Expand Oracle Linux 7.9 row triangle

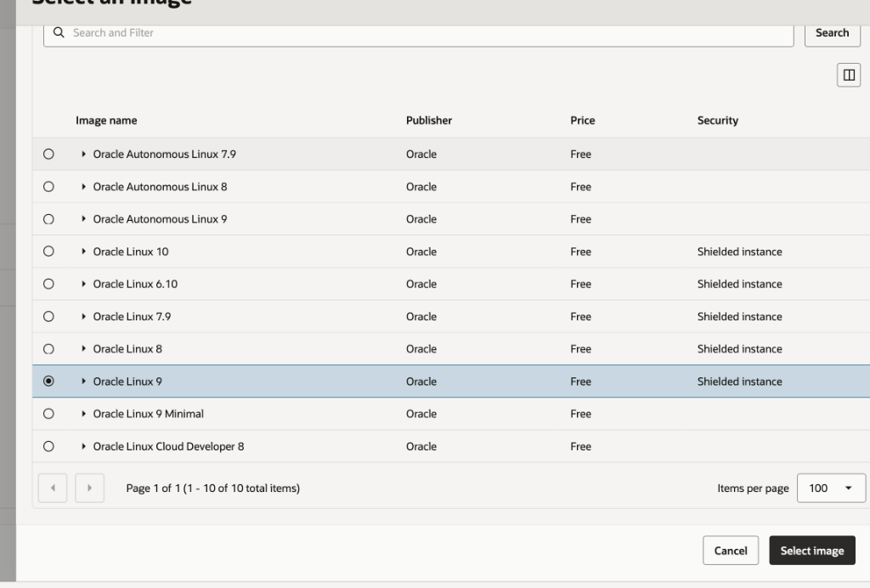pyautogui.click(x=84, y=317)
